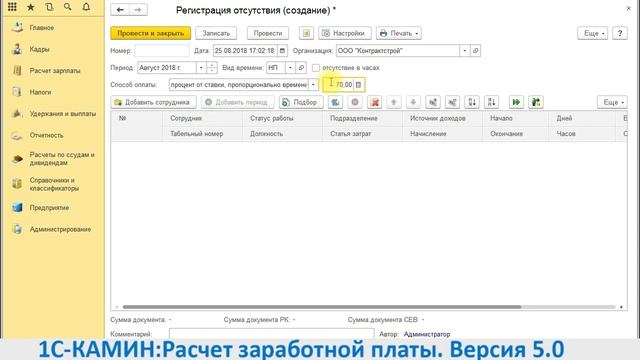Open the organization record link icon
This screenshot has width=640, height=360.
[475, 51]
